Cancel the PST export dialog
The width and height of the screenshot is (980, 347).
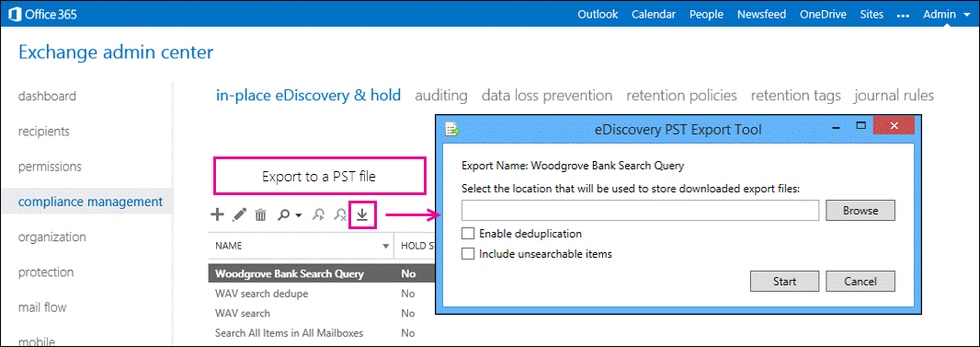tap(860, 282)
